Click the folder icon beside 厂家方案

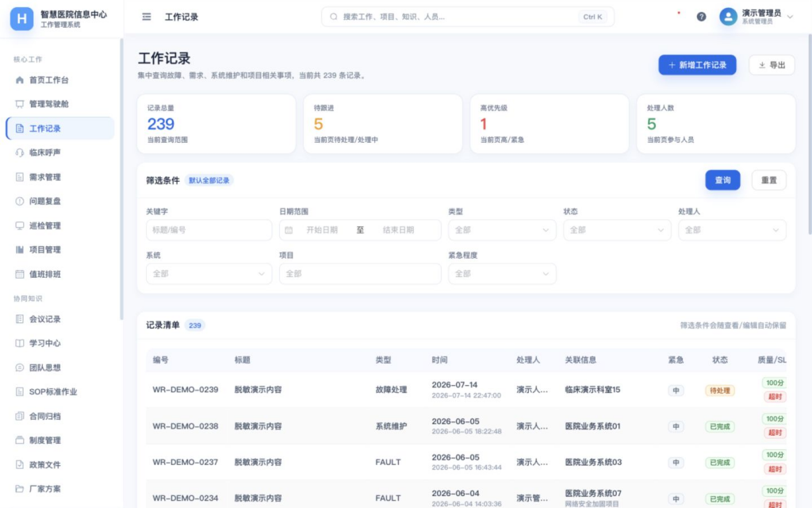click(20, 489)
